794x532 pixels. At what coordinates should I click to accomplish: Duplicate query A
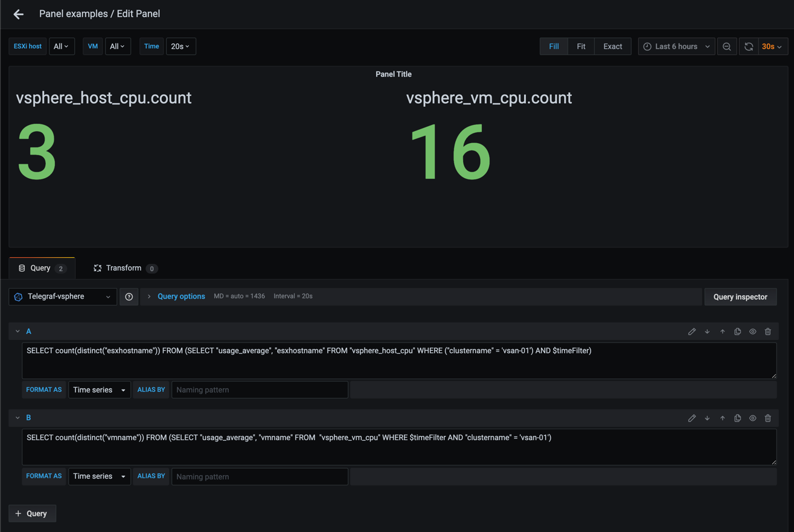tap(737, 332)
